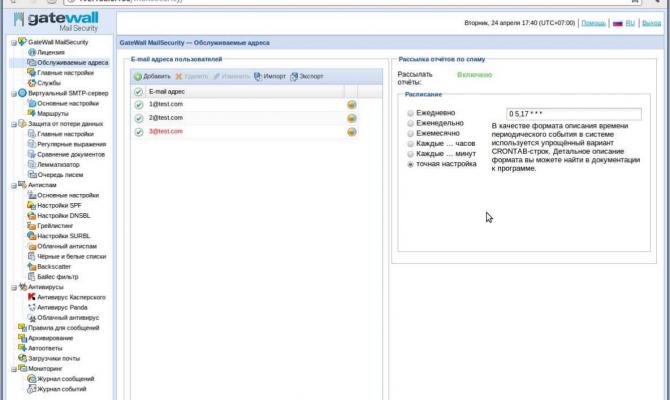The height and width of the screenshot is (400, 670).
Task: Open the Автоответы item
Action: pyautogui.click(x=45, y=348)
